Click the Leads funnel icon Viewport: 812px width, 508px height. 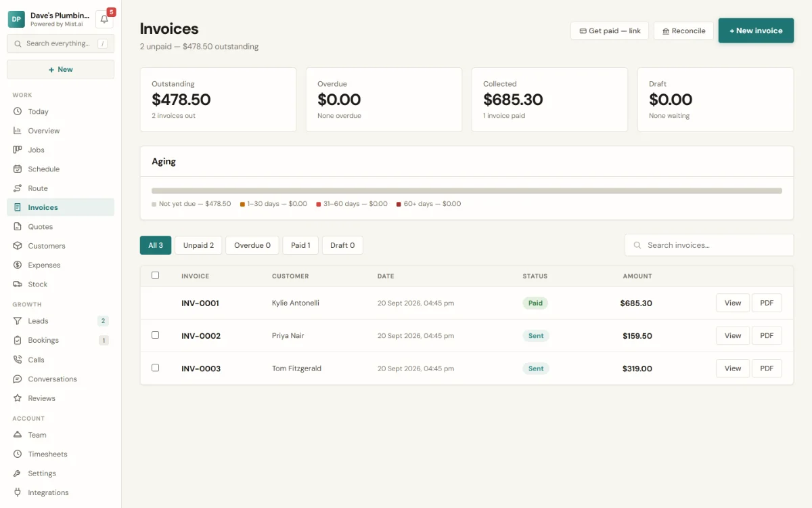click(x=18, y=321)
